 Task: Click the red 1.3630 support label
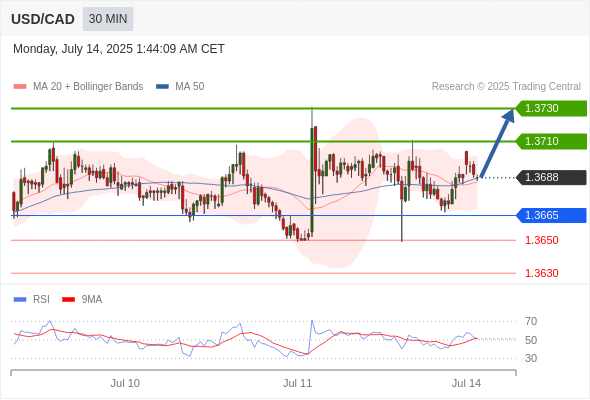click(x=542, y=273)
